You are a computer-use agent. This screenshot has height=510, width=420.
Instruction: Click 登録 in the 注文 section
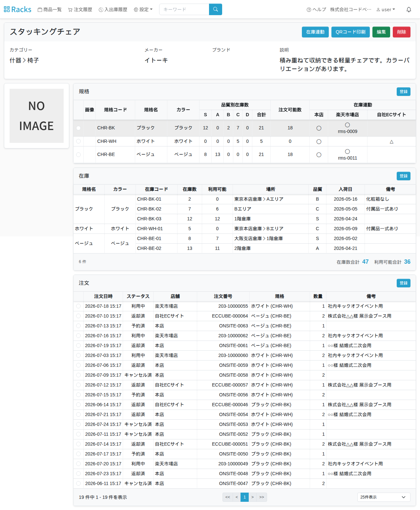404,283
